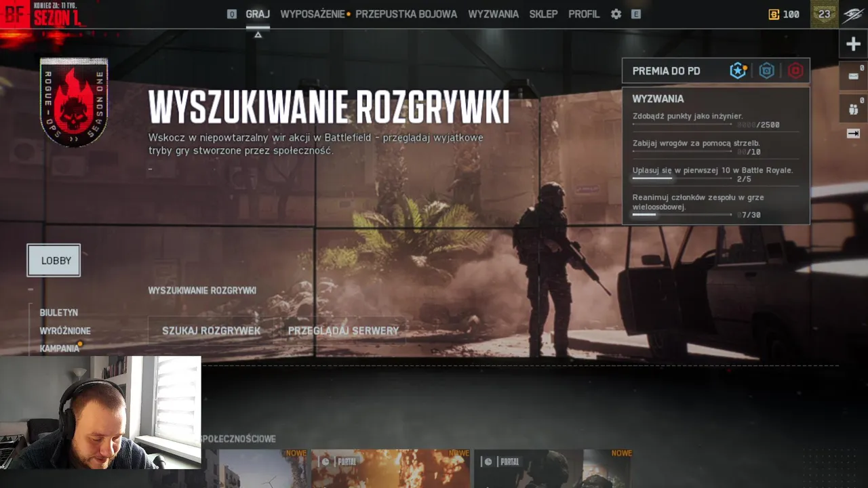Viewport: 868px width, 488px height.
Task: Click the 2/5 Battle Royale progress bar
Action: 682,179
